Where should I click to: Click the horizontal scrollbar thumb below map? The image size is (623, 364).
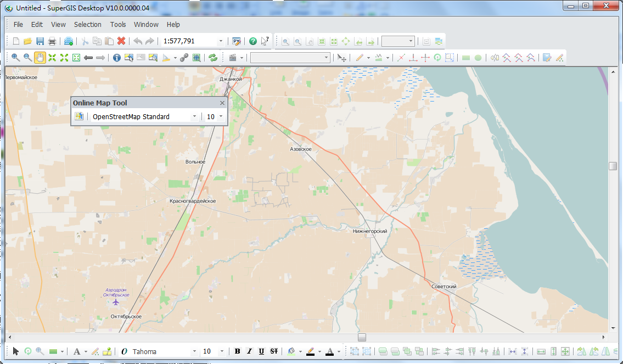click(362, 338)
